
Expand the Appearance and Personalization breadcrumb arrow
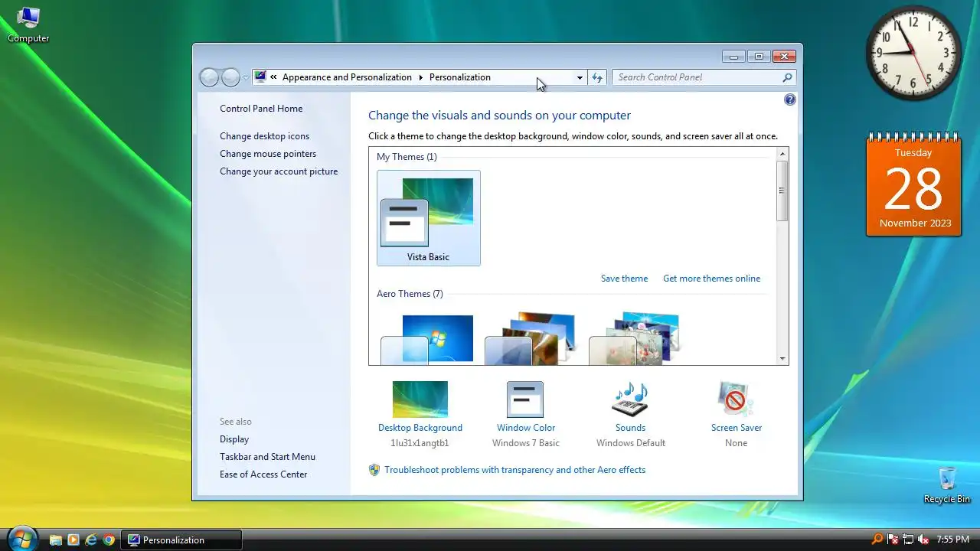(x=420, y=77)
